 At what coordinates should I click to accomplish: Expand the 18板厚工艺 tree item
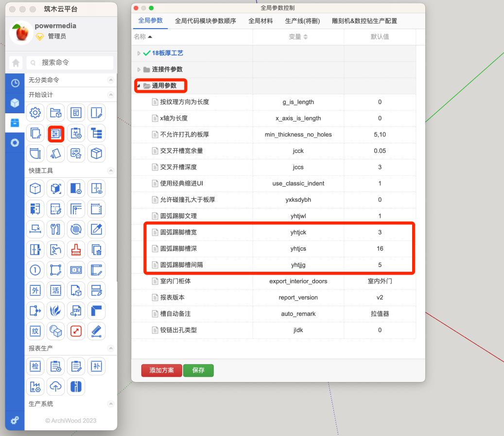coord(139,53)
